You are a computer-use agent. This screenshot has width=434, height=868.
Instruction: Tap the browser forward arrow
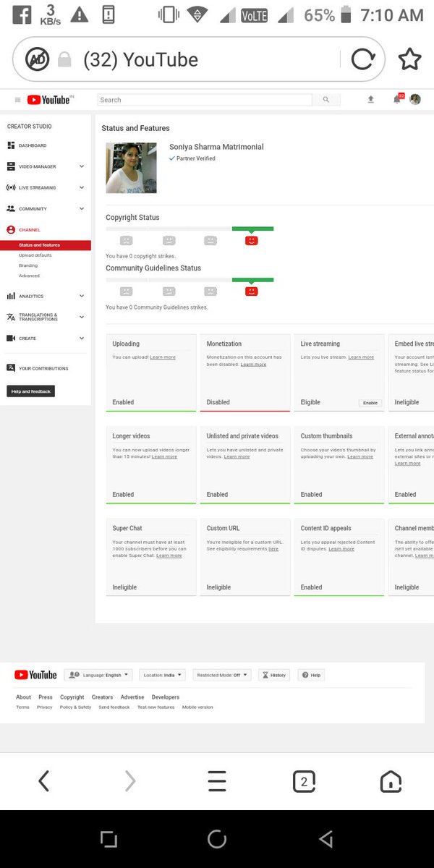(x=130, y=780)
